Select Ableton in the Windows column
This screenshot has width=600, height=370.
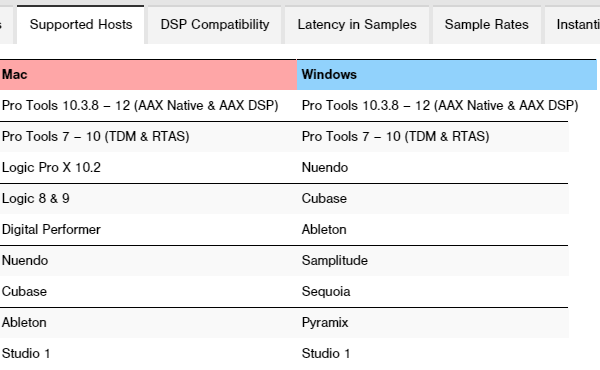(324, 230)
